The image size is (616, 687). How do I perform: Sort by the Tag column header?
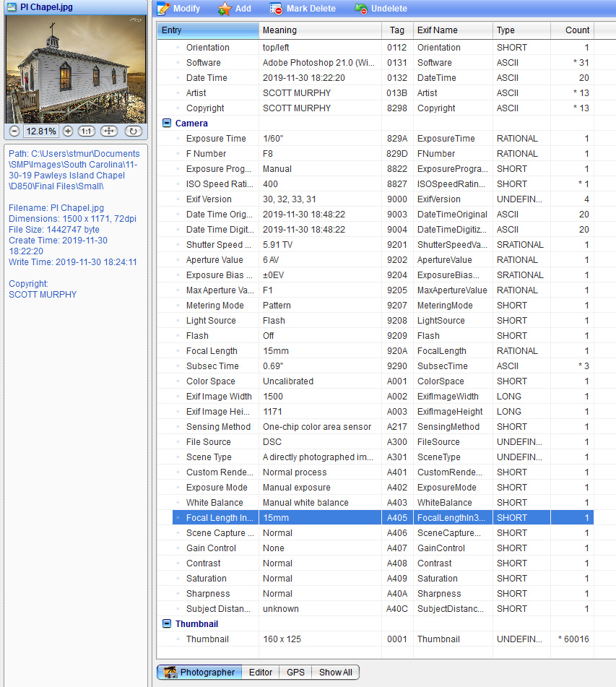pyautogui.click(x=397, y=30)
